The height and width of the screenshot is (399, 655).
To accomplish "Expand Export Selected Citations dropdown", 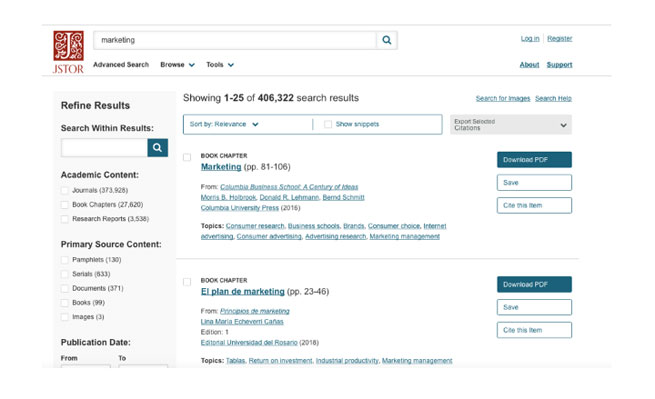I will tap(510, 125).
